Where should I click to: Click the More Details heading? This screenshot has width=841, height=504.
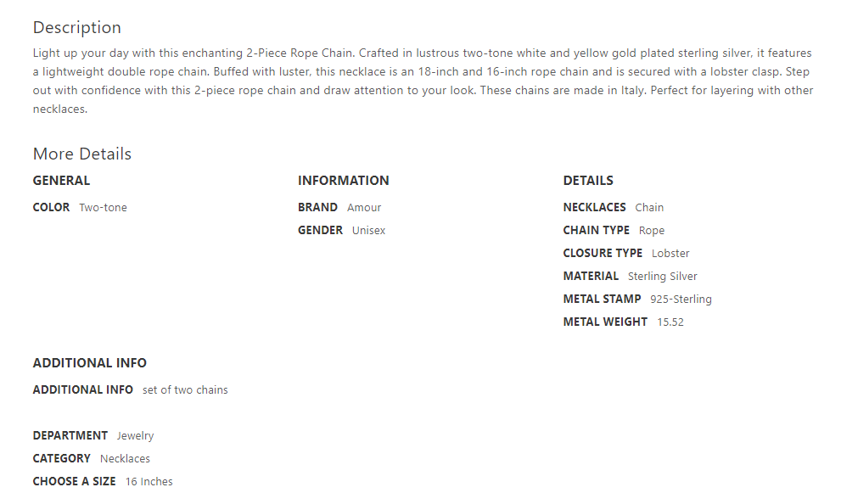82,154
